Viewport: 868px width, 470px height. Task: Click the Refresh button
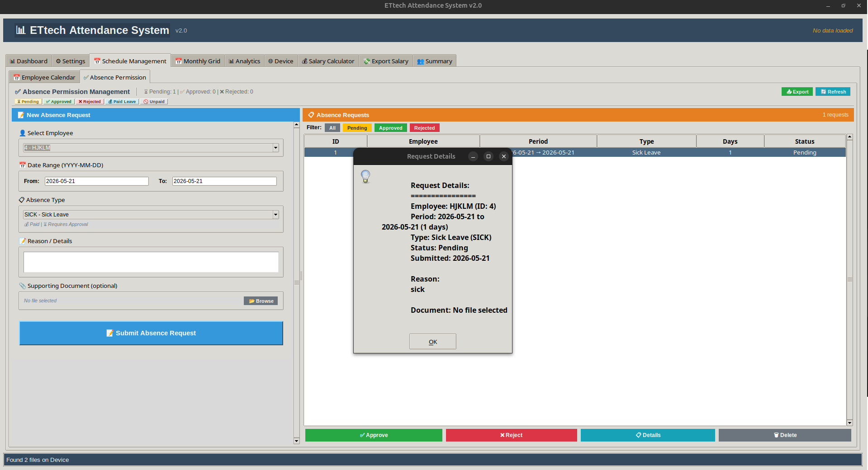[x=833, y=92]
